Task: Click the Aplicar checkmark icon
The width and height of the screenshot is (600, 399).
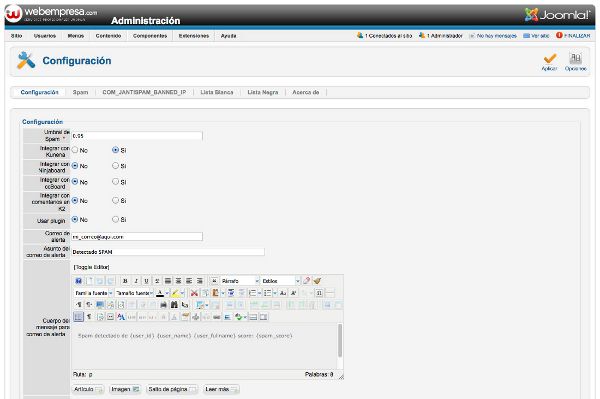Action: 549,59
